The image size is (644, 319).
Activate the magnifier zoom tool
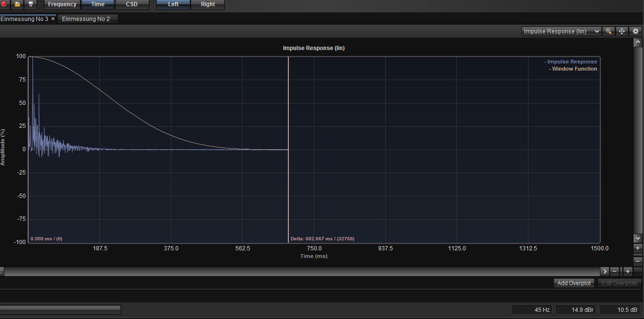tap(609, 31)
